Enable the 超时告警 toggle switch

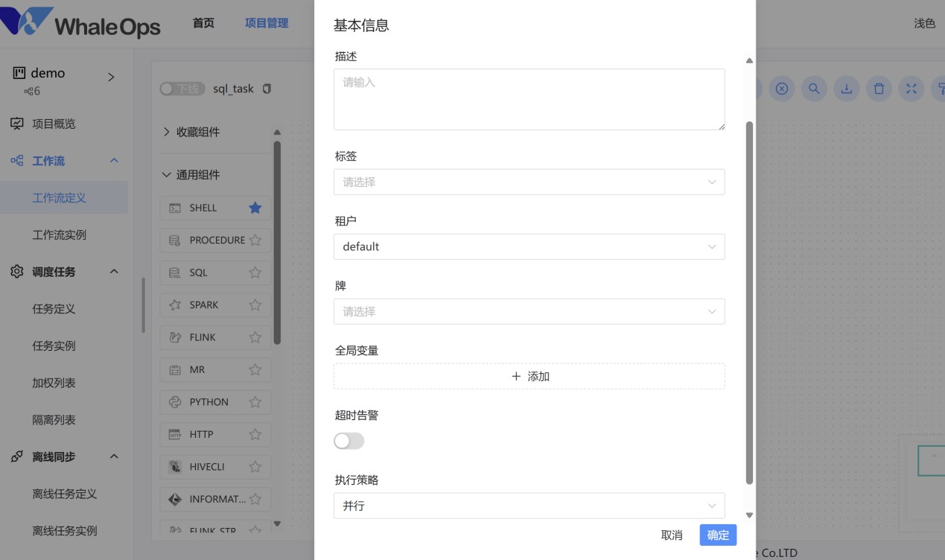tap(349, 441)
